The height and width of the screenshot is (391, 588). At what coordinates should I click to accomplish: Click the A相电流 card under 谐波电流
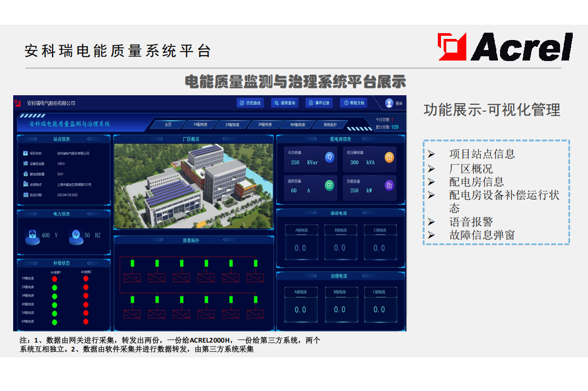coord(301,242)
